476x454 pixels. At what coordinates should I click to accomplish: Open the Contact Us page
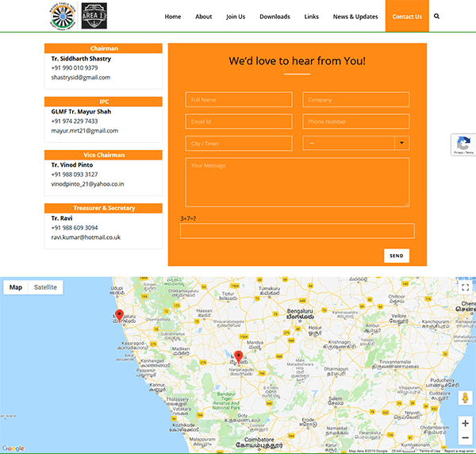[407, 16]
